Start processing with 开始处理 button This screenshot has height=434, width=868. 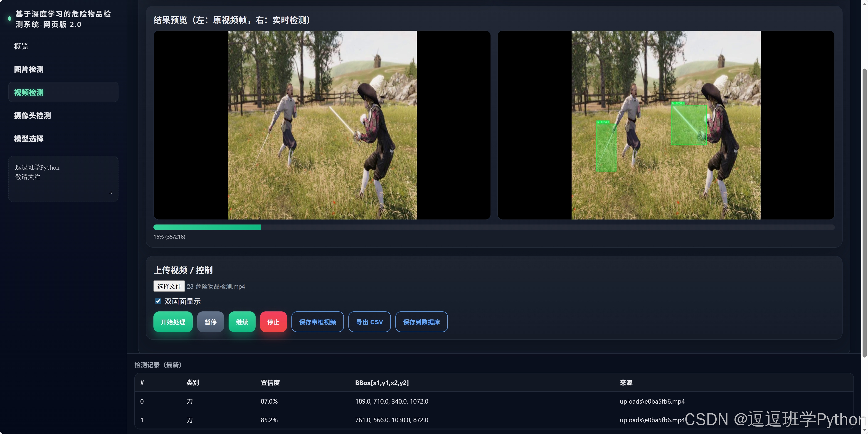(173, 322)
